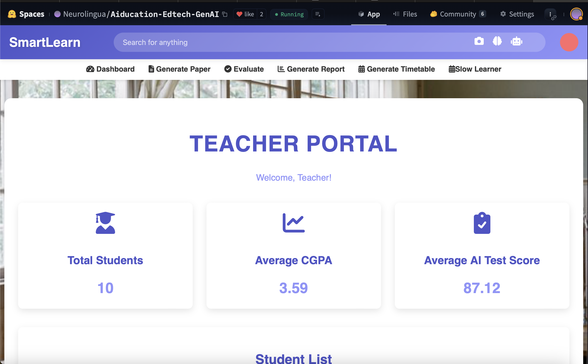Image resolution: width=588 pixels, height=364 pixels.
Task: Click the clipboard check icon
Action: click(x=482, y=223)
